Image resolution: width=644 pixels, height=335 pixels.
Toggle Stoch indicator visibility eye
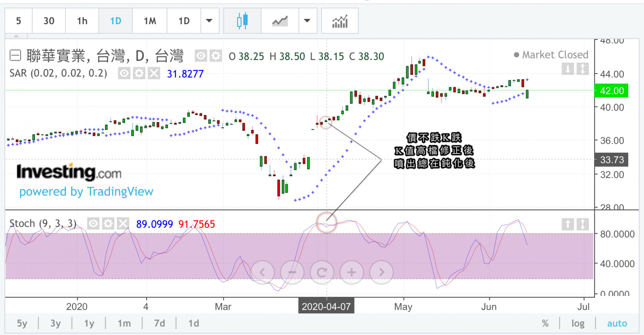[x=93, y=224]
